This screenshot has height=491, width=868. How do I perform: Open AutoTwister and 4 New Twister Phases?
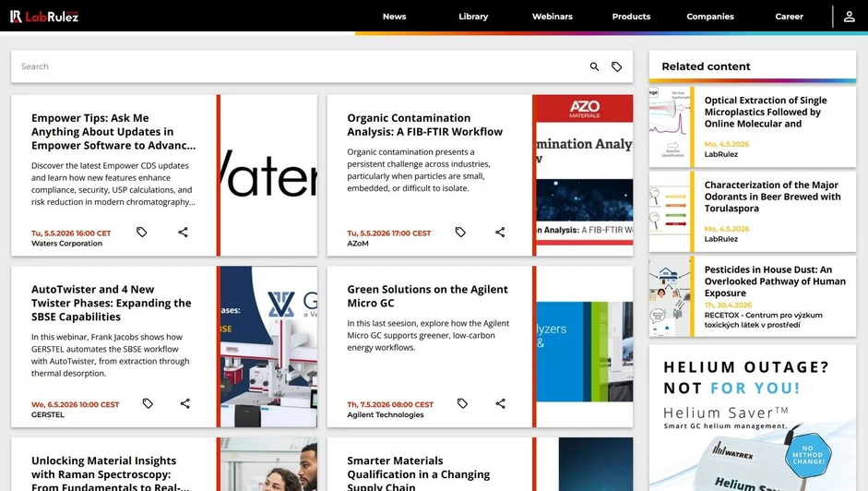pos(112,303)
